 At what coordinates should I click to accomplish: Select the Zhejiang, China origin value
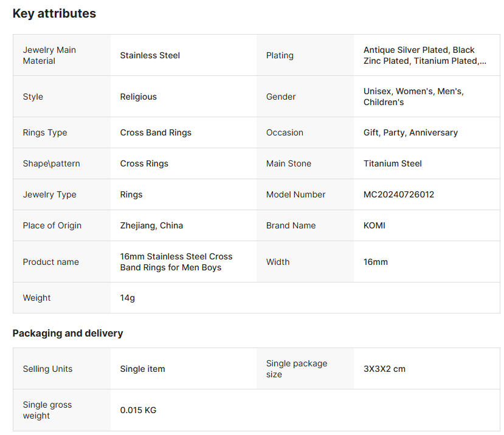(151, 225)
